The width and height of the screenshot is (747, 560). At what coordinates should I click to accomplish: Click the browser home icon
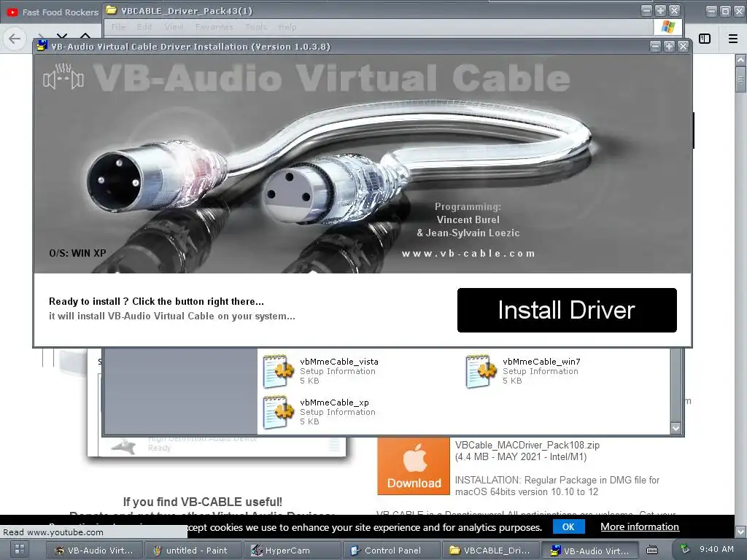(x=85, y=36)
